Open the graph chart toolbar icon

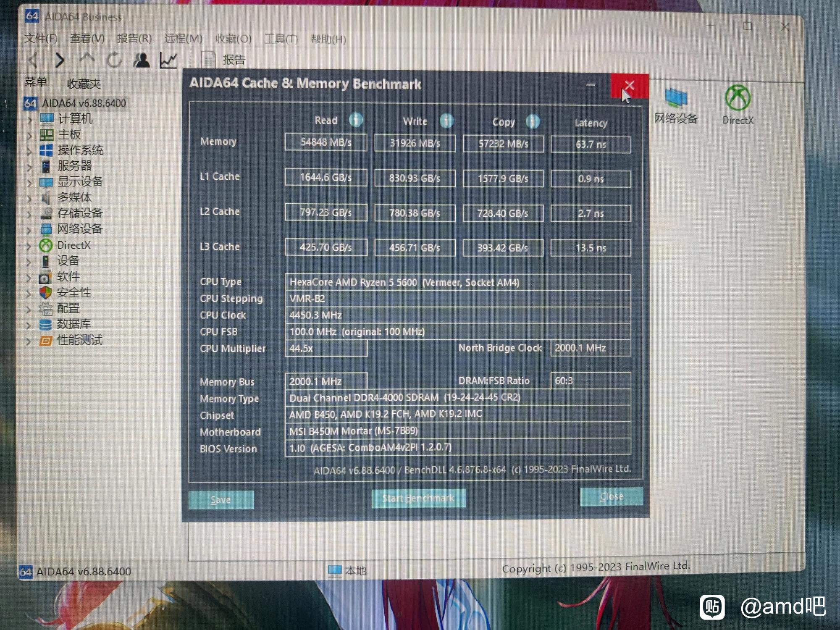(168, 60)
